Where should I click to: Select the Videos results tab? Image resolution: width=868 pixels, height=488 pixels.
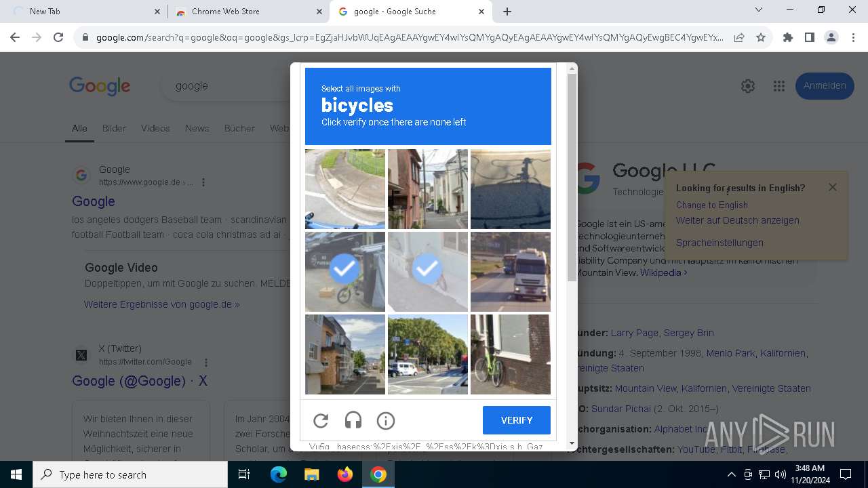pos(155,128)
